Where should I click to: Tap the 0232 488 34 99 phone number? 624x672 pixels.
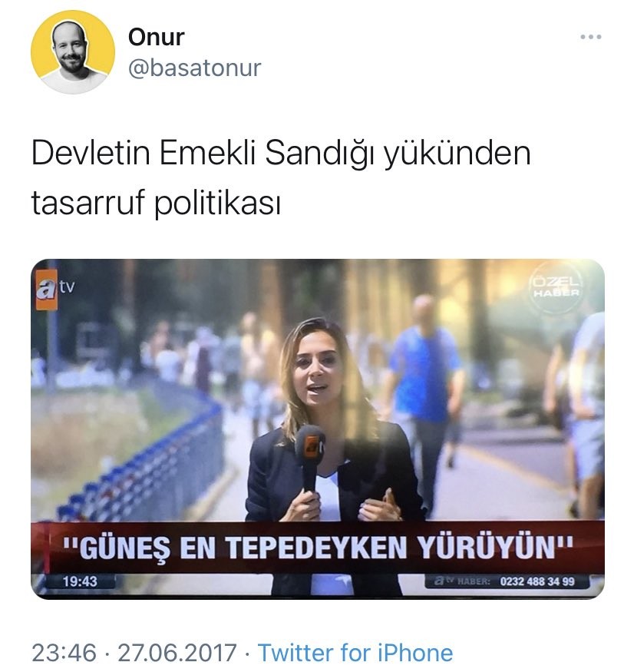537,581
